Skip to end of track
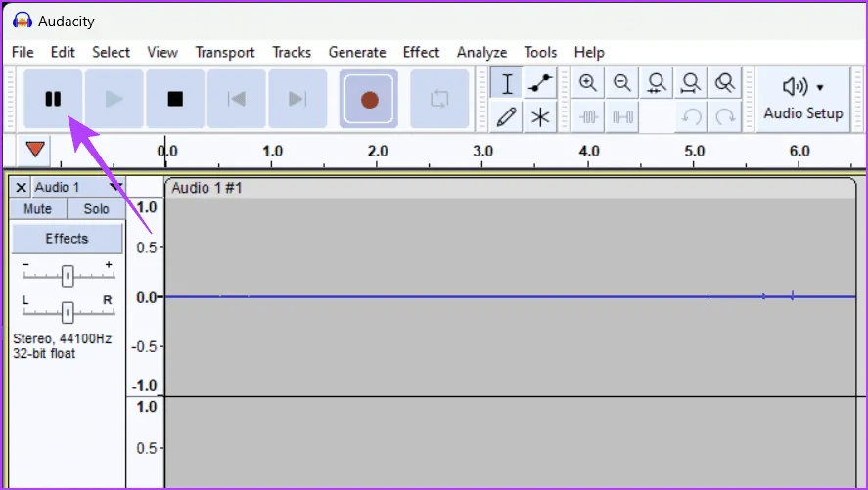Screen dimensions: 868x490 (x=297, y=99)
